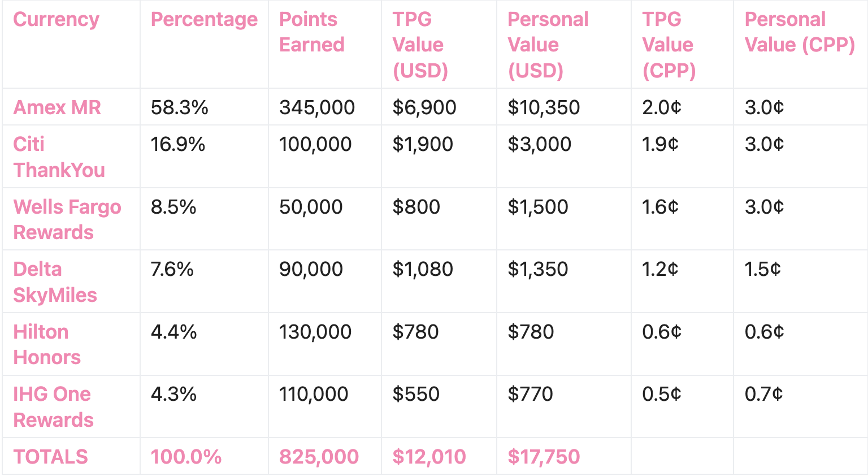868x476 pixels.
Task: Click the $10,350 Amex personal value cell
Action: click(x=543, y=107)
